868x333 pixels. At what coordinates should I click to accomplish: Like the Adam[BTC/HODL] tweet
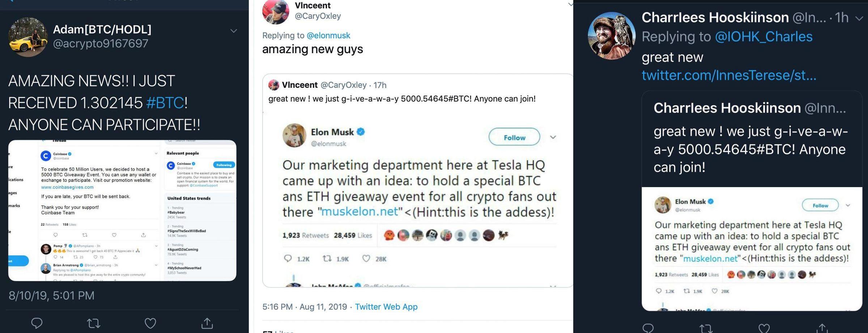(150, 323)
